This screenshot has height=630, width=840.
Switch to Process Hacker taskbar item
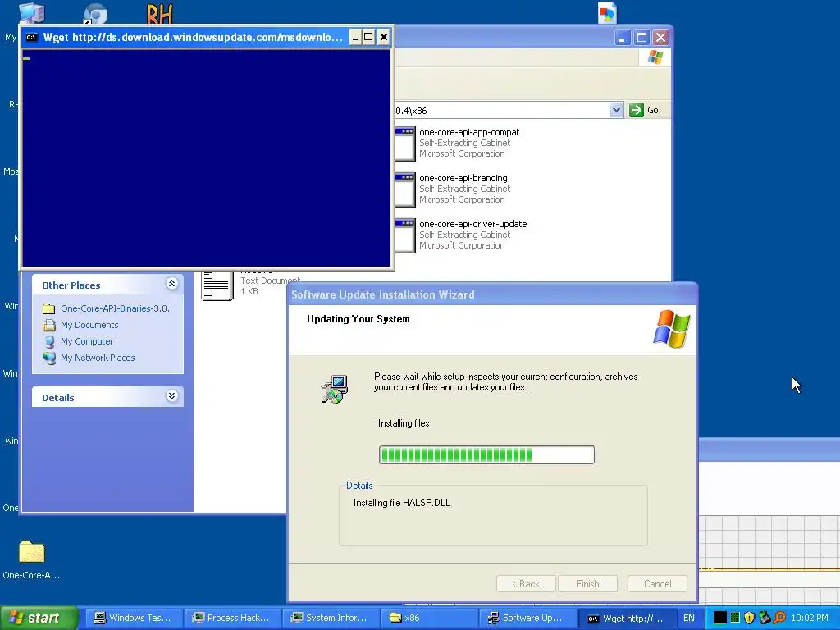click(232, 618)
